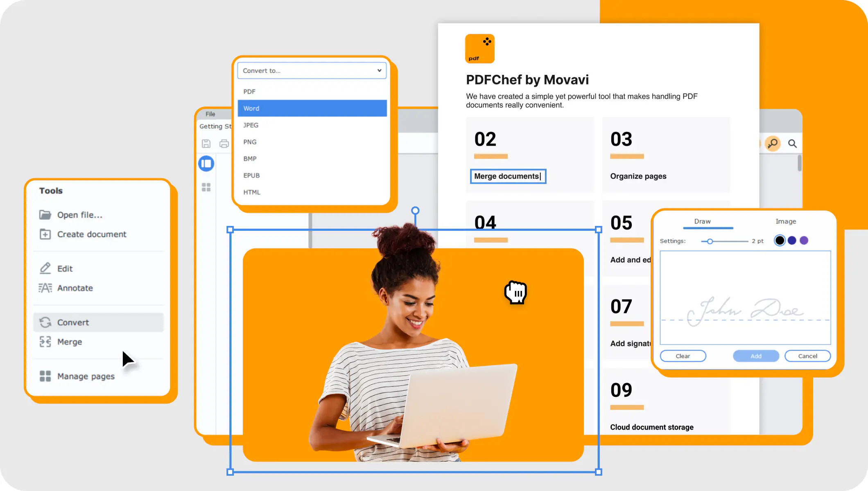Drag the stroke width slider to adjust

711,241
